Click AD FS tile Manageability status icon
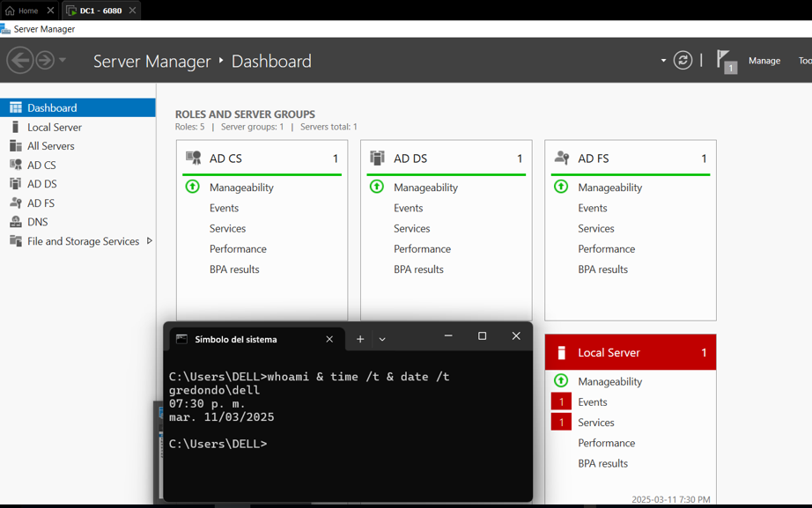This screenshot has width=812, height=508. 561,187
